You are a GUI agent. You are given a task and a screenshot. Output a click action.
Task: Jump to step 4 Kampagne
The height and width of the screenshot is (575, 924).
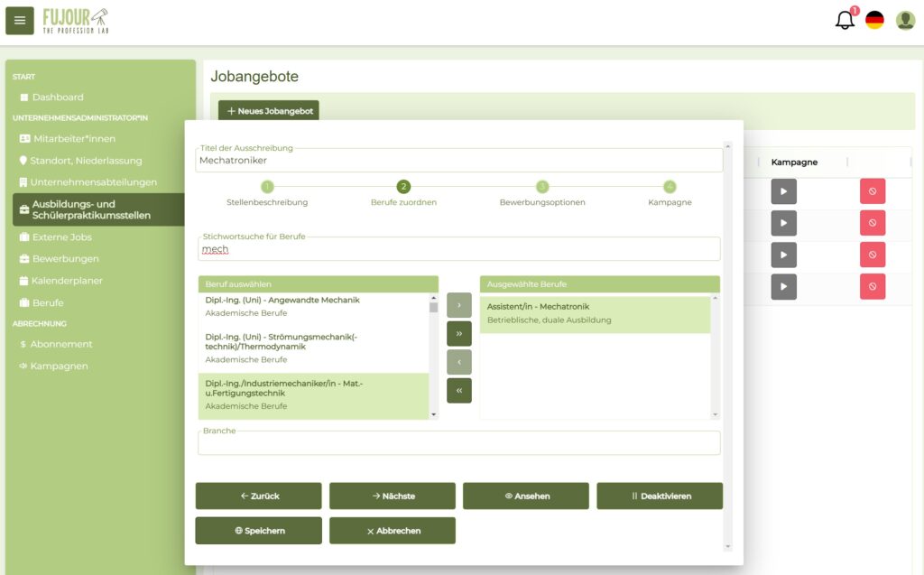pos(670,187)
